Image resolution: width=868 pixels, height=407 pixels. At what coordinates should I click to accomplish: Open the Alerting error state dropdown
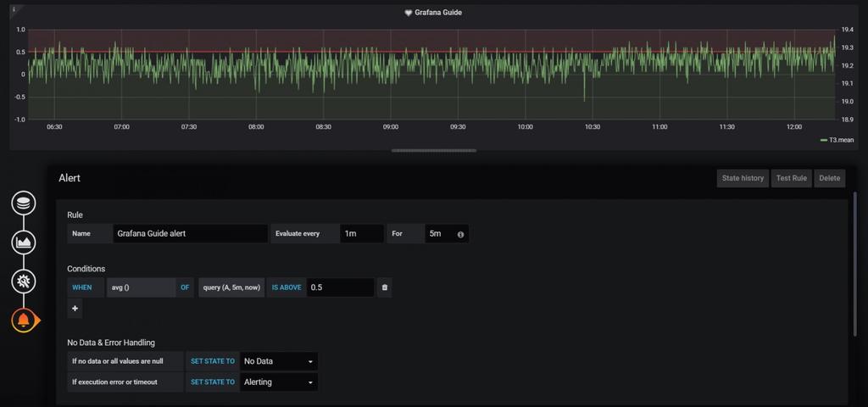(279, 382)
